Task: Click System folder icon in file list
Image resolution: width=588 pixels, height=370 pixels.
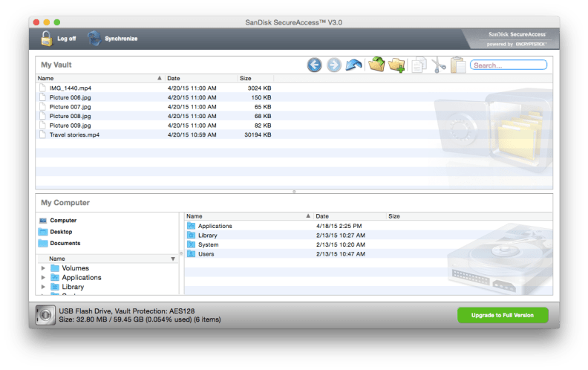Action: [x=192, y=244]
